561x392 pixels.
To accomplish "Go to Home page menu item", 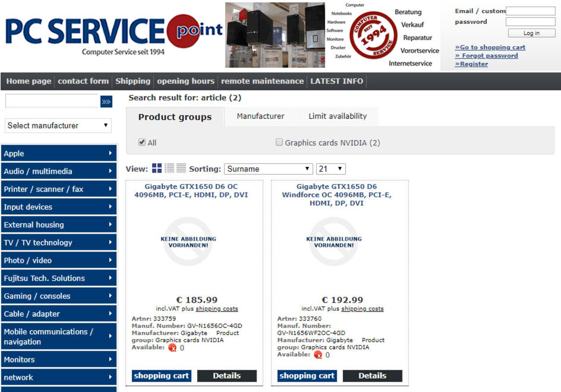I will point(29,81).
